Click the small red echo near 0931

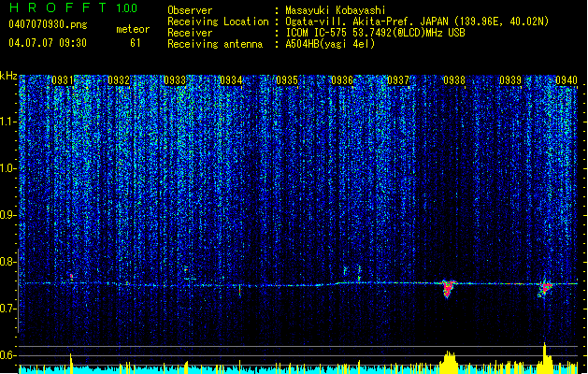point(71,276)
